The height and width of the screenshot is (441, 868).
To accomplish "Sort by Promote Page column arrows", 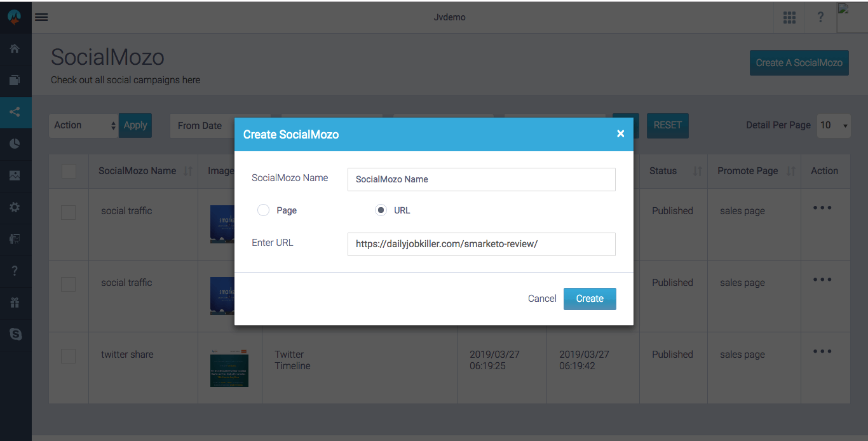I will click(791, 171).
